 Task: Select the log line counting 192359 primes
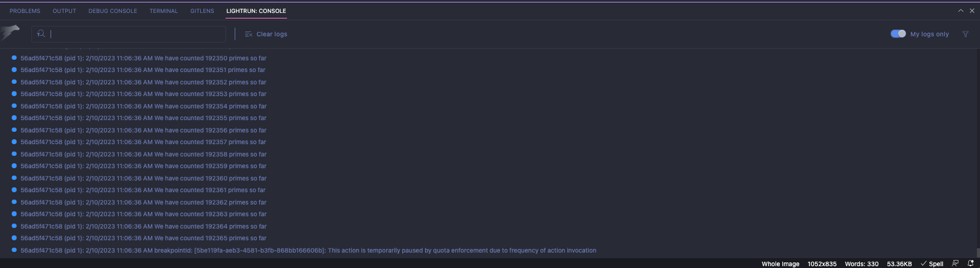[x=143, y=166]
